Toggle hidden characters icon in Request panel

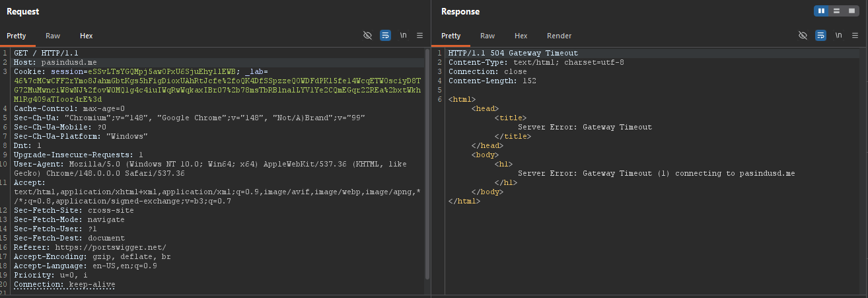point(369,35)
